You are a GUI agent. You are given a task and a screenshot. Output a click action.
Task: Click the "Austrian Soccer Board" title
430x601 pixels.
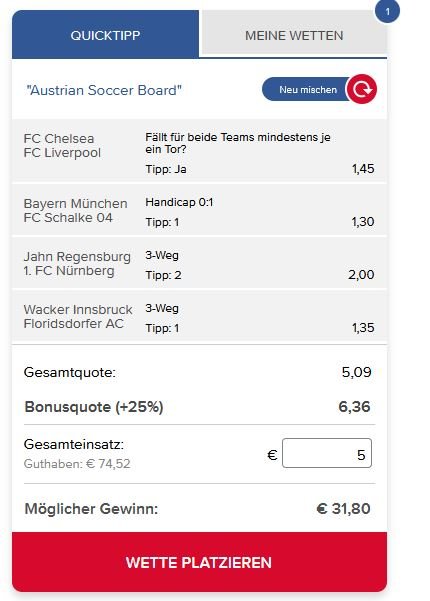pos(104,90)
